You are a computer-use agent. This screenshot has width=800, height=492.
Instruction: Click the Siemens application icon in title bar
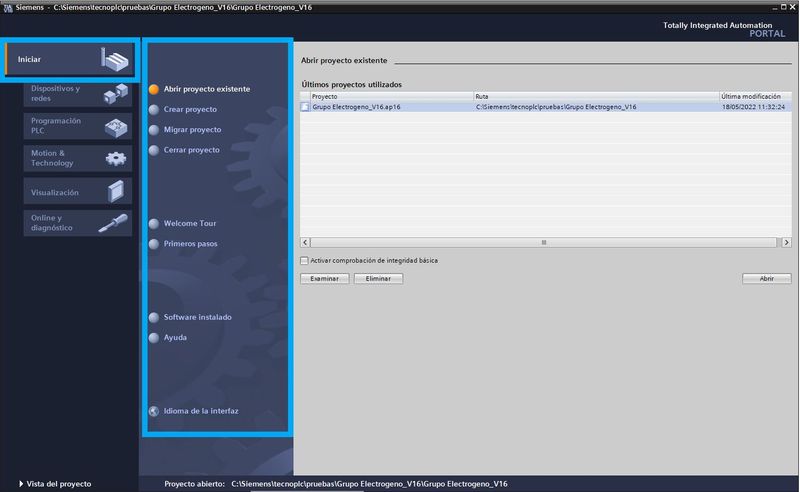point(8,8)
